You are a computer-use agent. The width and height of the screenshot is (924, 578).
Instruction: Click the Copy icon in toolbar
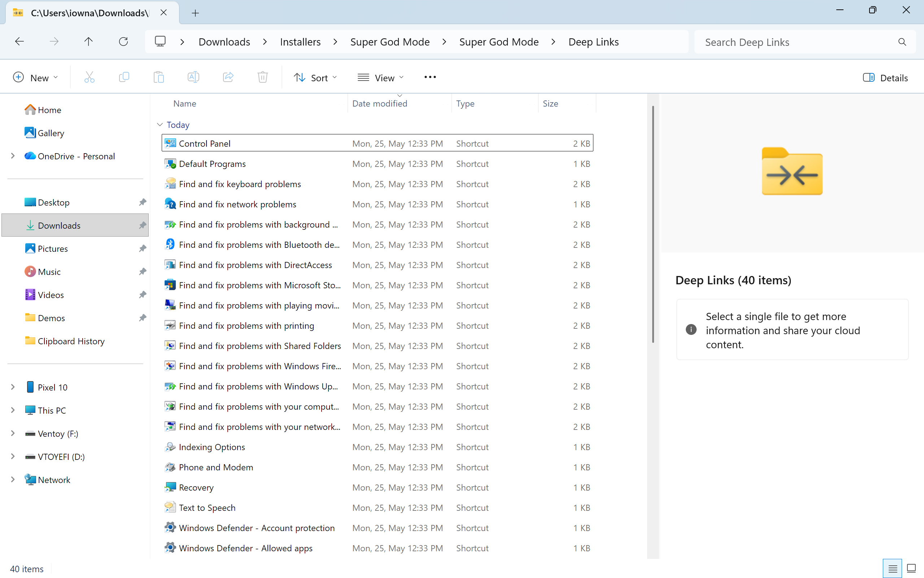pos(124,78)
